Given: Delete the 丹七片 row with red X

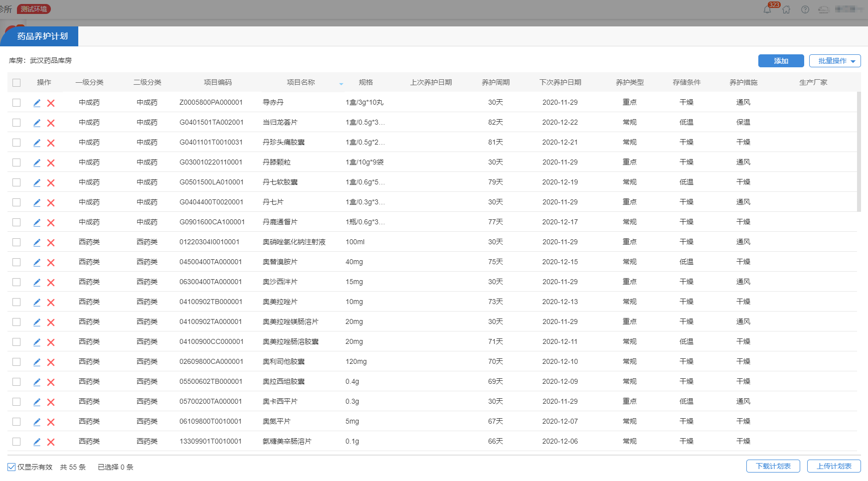Looking at the screenshot, I should coord(51,203).
